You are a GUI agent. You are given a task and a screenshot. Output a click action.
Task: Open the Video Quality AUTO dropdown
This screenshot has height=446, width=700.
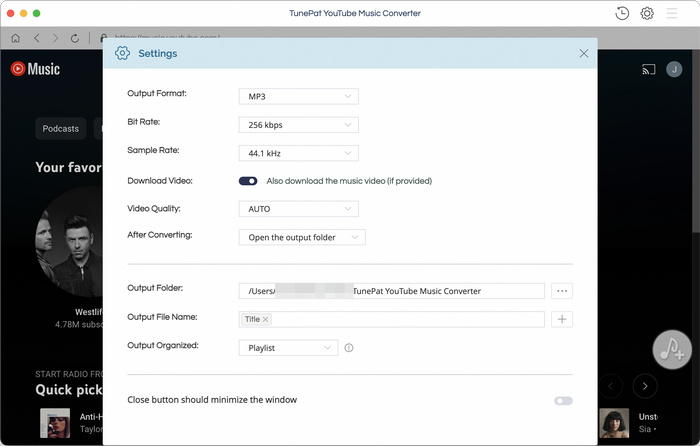(299, 209)
